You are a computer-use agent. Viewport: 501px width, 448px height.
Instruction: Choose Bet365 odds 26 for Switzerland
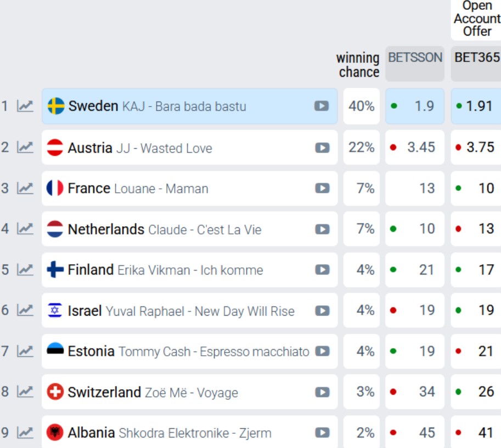(476, 392)
